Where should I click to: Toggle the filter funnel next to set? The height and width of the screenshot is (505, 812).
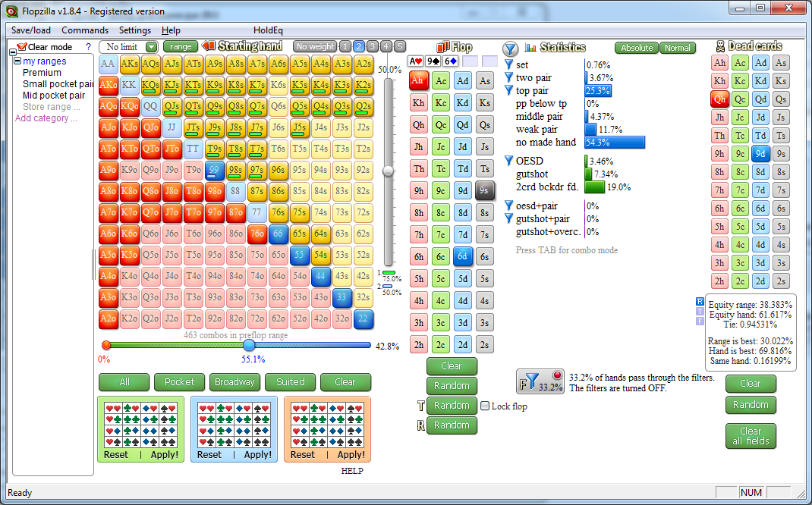[x=508, y=64]
